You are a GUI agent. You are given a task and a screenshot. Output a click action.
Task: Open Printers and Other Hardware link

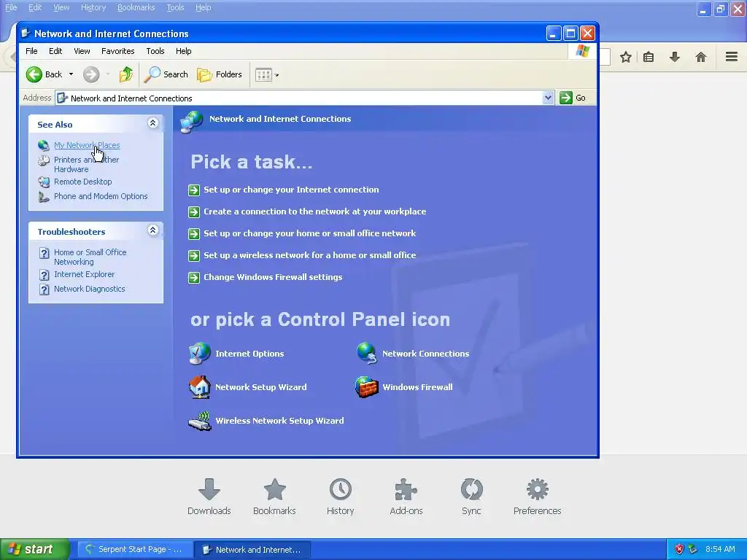click(86, 164)
